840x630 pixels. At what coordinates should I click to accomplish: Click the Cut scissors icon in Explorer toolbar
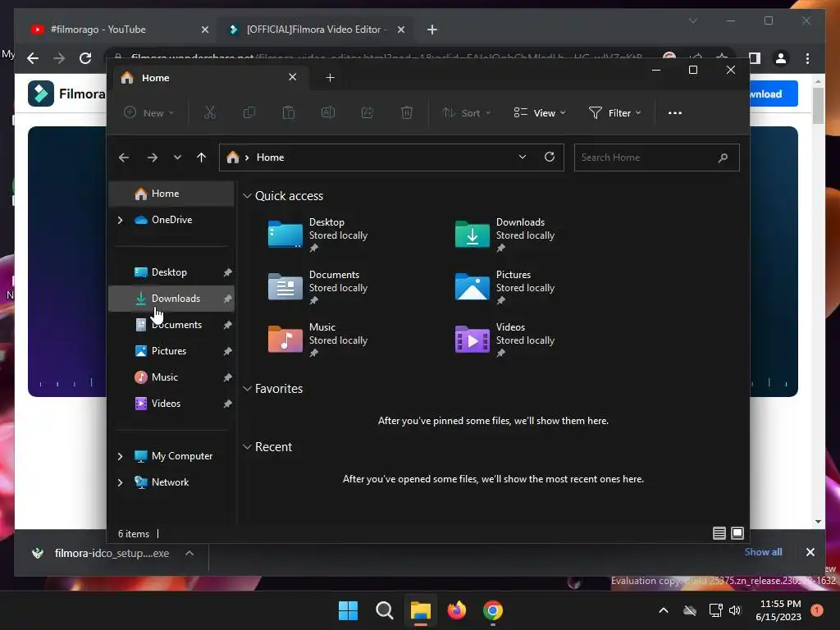click(209, 112)
